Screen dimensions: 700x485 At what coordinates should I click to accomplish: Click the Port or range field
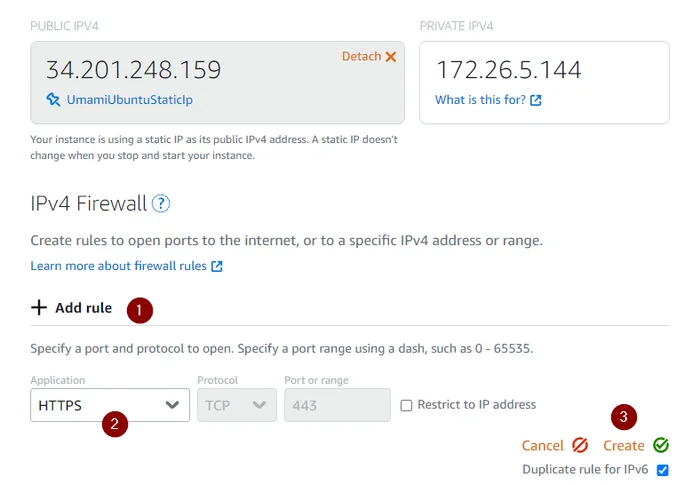point(337,405)
